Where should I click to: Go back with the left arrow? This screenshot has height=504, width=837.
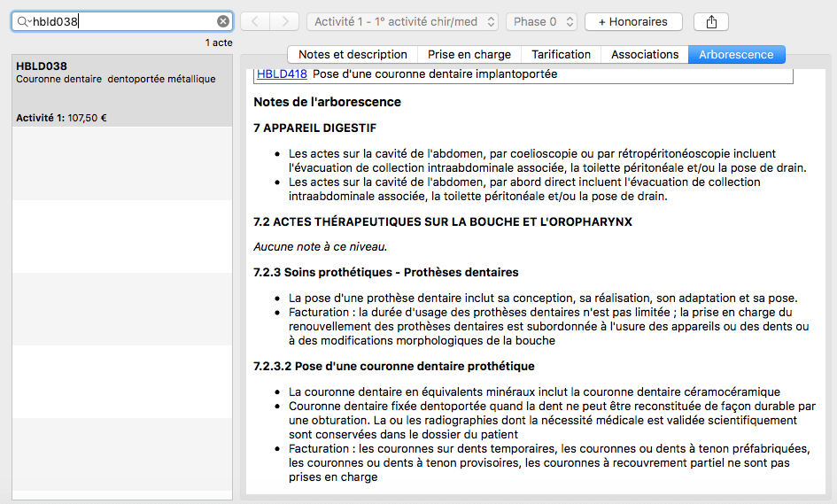click(x=255, y=21)
